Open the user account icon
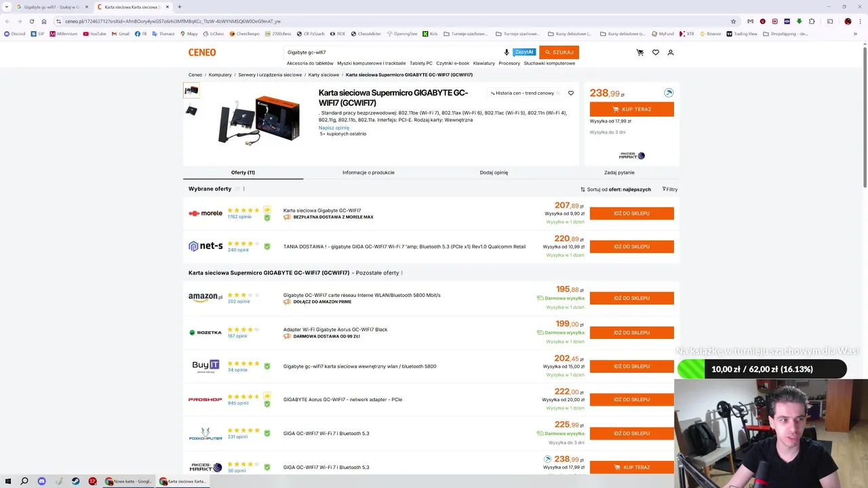The height and width of the screenshot is (488, 868). coord(671,52)
